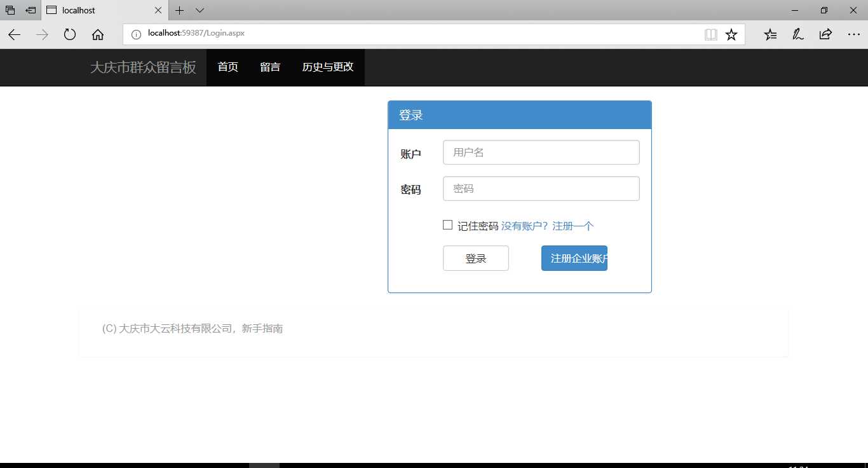Close the localhost tab
868x468 pixels.
point(158,10)
